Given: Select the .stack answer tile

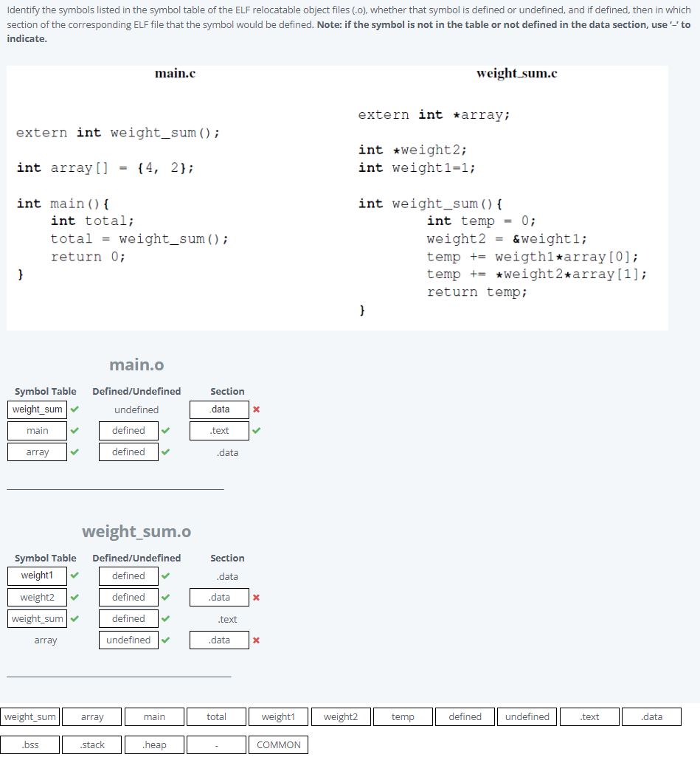Looking at the screenshot, I should click(91, 744).
